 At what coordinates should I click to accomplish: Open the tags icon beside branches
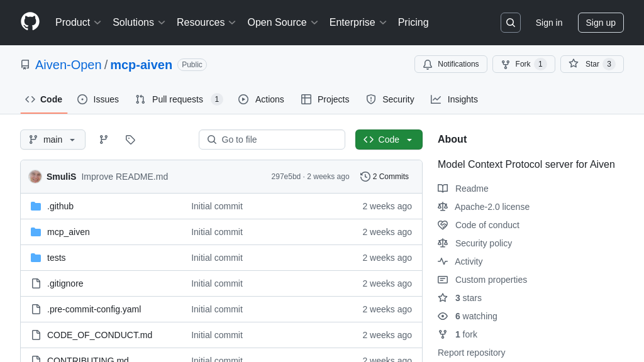[130, 140]
